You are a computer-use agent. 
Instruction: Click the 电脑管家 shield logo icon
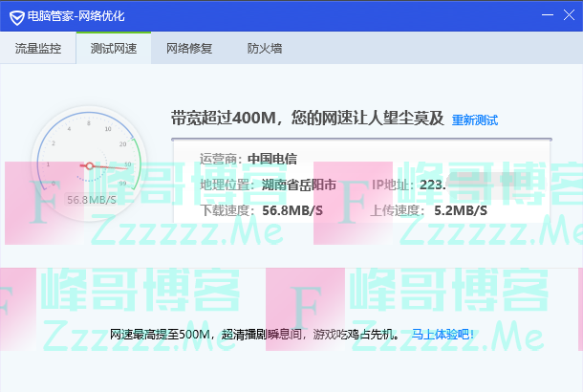click(17, 17)
